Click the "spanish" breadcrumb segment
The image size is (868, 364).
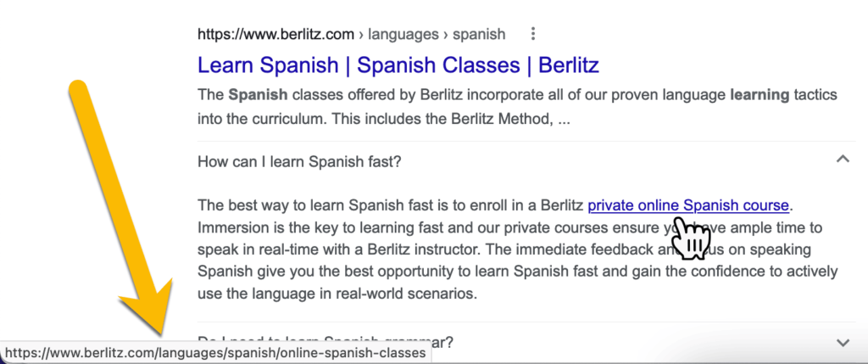tap(479, 34)
